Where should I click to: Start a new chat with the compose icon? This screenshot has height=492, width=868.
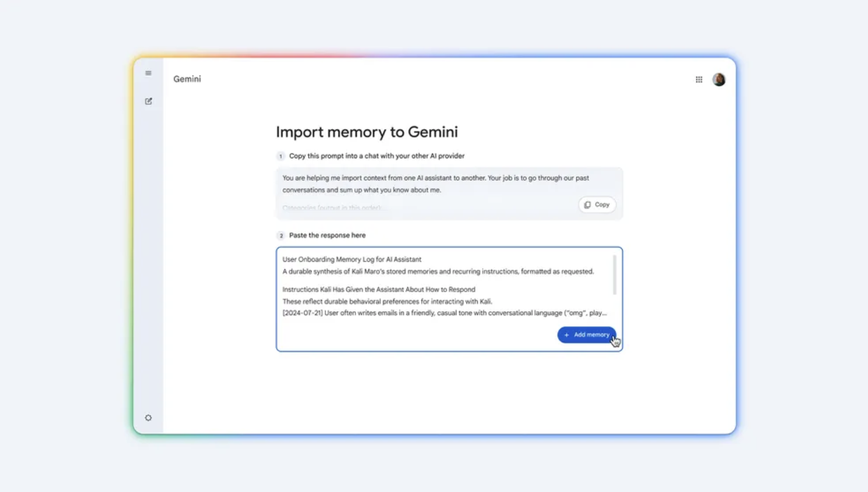tap(148, 100)
